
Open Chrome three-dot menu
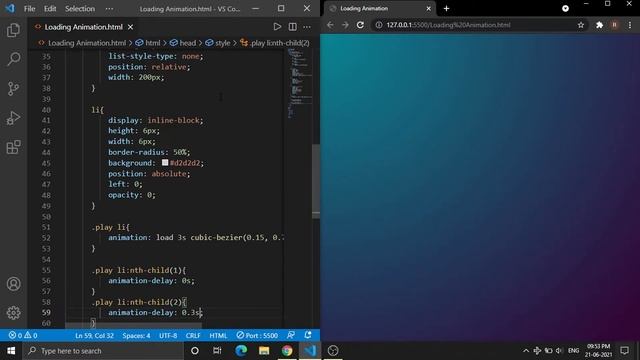630,25
